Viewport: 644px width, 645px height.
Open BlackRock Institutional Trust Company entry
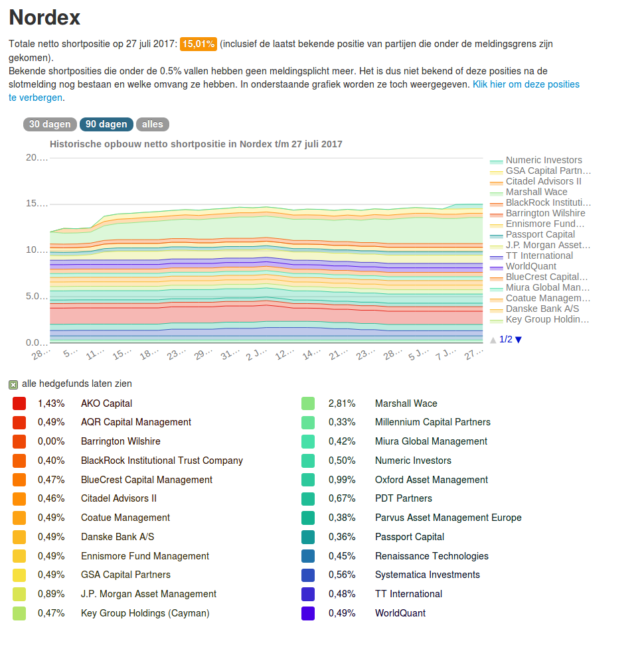(162, 461)
